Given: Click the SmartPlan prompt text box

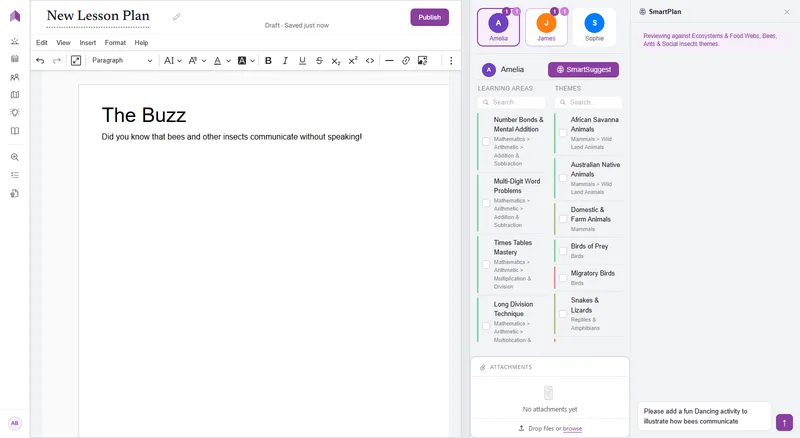Looking at the screenshot, I should [705, 416].
